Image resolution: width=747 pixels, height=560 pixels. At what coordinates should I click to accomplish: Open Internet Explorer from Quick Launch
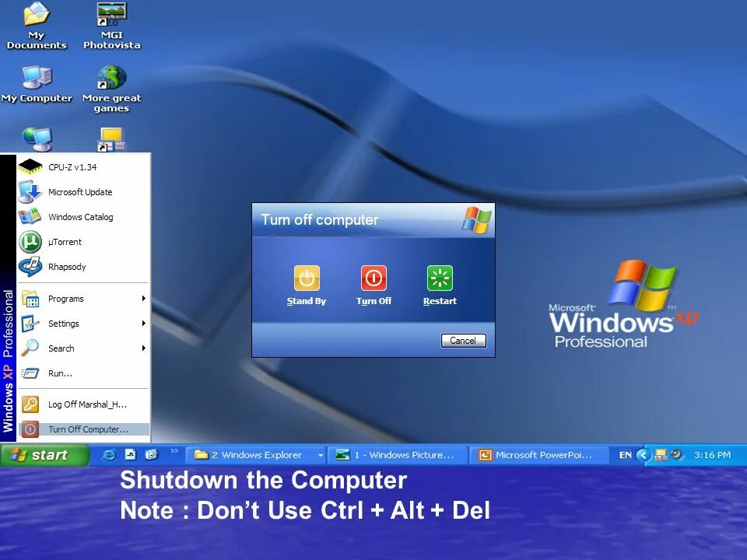(x=109, y=455)
